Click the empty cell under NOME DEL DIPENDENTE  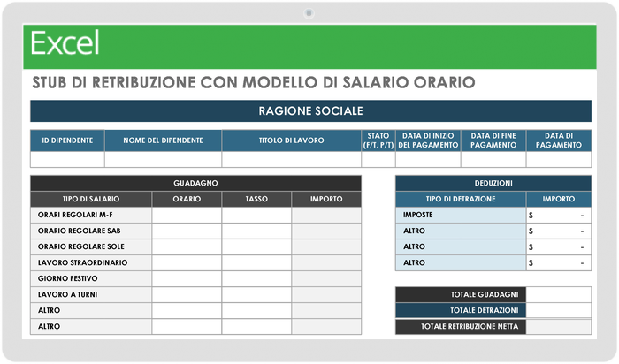[x=163, y=159]
